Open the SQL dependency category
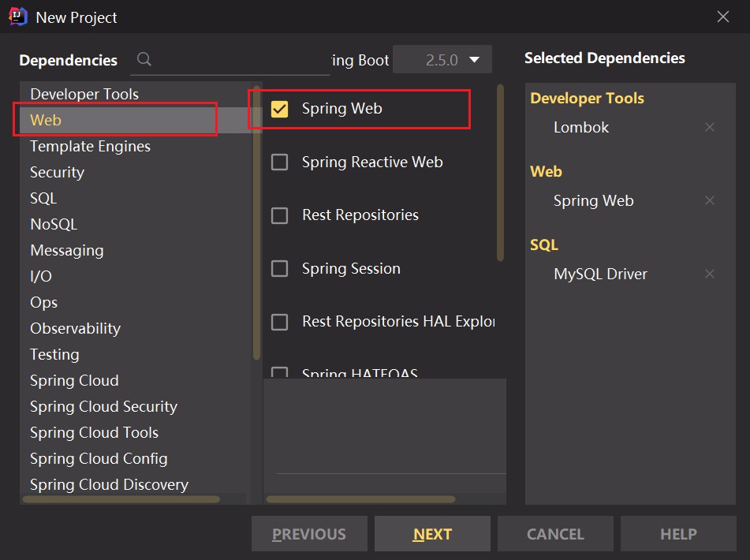This screenshot has height=560, width=750. point(43,198)
